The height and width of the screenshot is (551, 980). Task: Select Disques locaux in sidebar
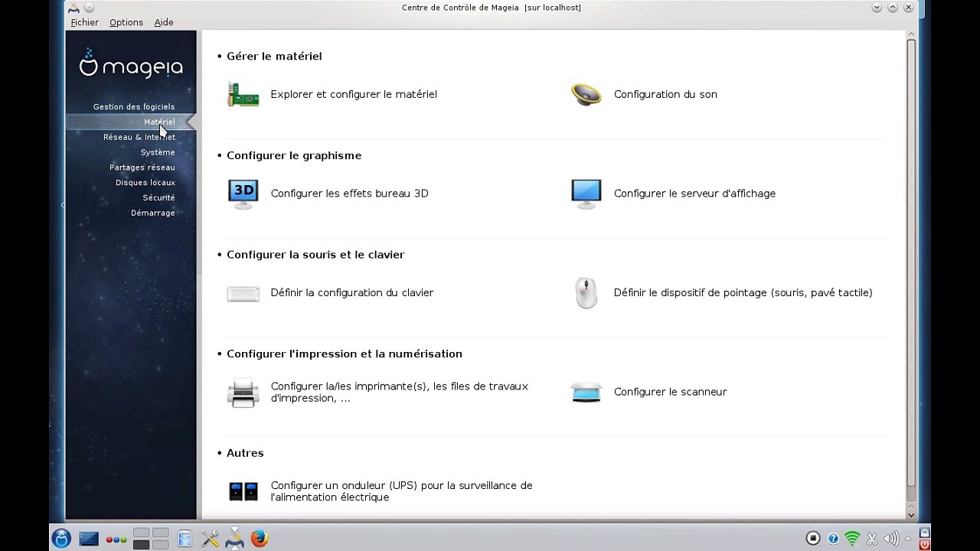tap(145, 183)
